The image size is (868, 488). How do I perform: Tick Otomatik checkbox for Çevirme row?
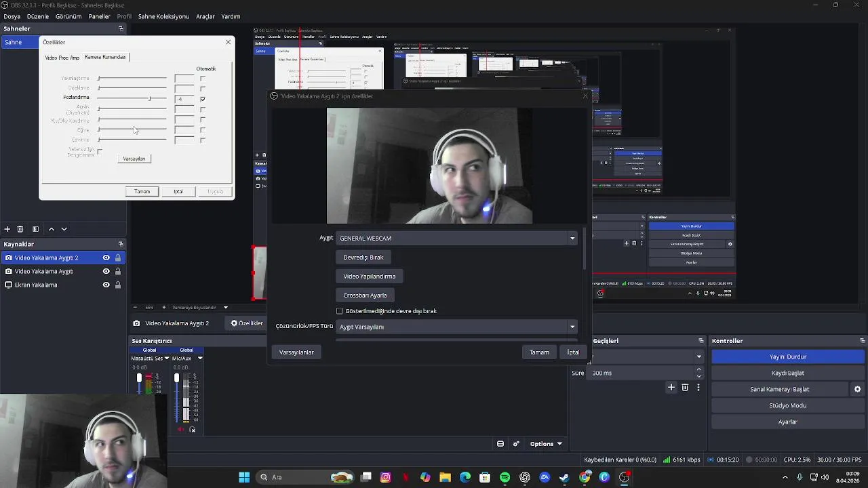click(x=202, y=140)
